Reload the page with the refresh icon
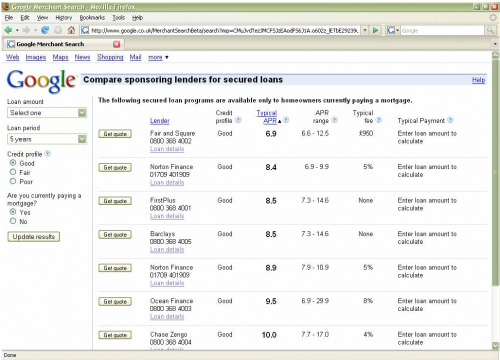Viewport: 500px width, 360px height. (x=45, y=30)
